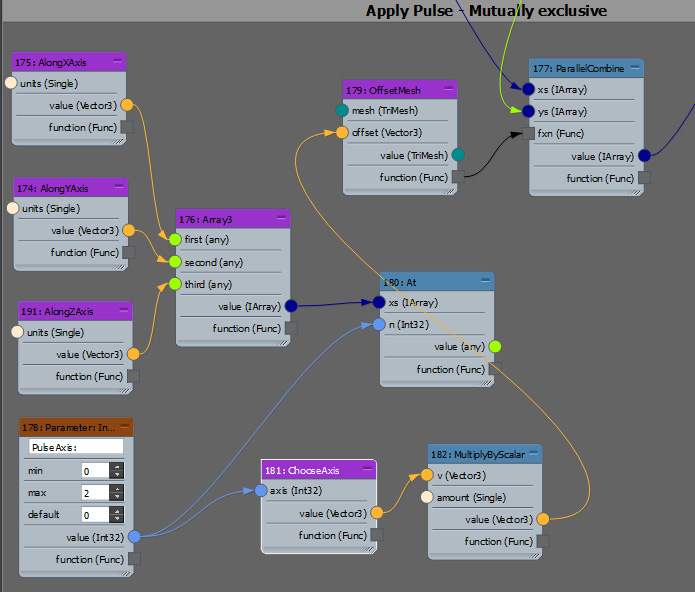Click the function output socket of Array3
The height and width of the screenshot is (592, 695).
coord(291,328)
